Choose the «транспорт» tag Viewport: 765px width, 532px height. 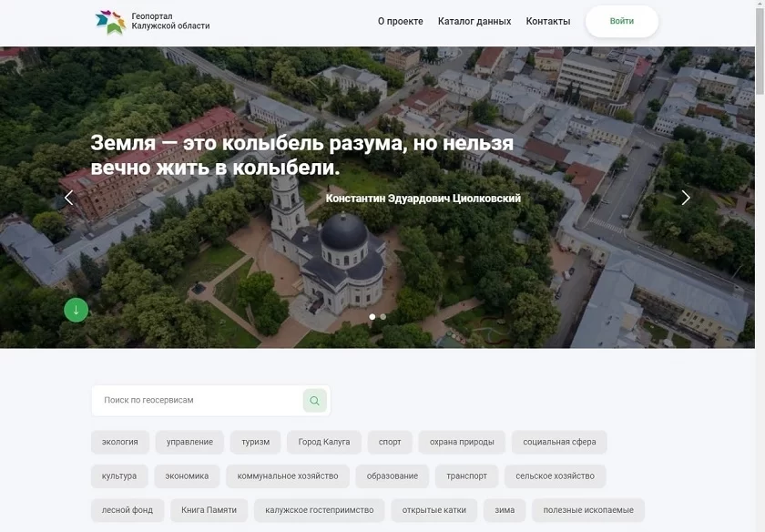[467, 476]
